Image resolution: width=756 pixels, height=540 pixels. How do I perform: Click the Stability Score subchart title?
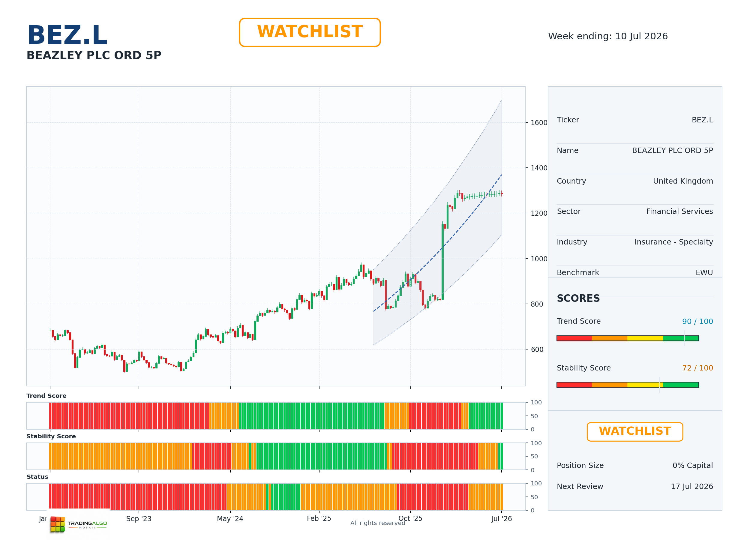coord(51,436)
